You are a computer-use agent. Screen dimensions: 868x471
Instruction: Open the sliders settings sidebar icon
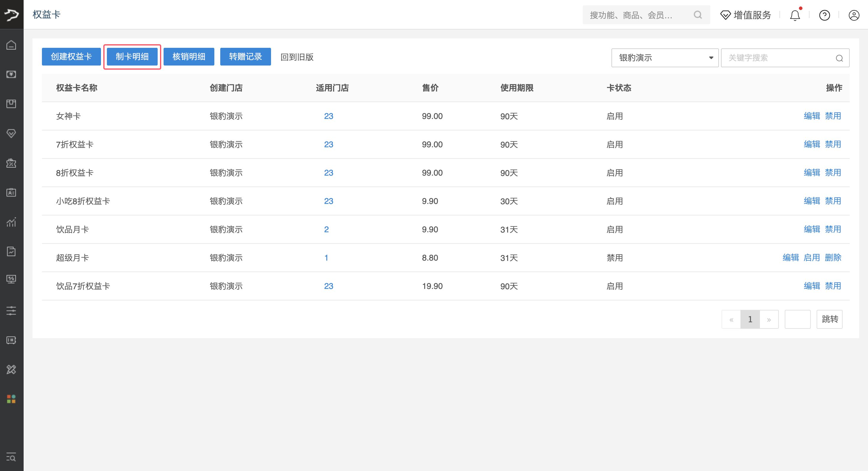(x=12, y=310)
